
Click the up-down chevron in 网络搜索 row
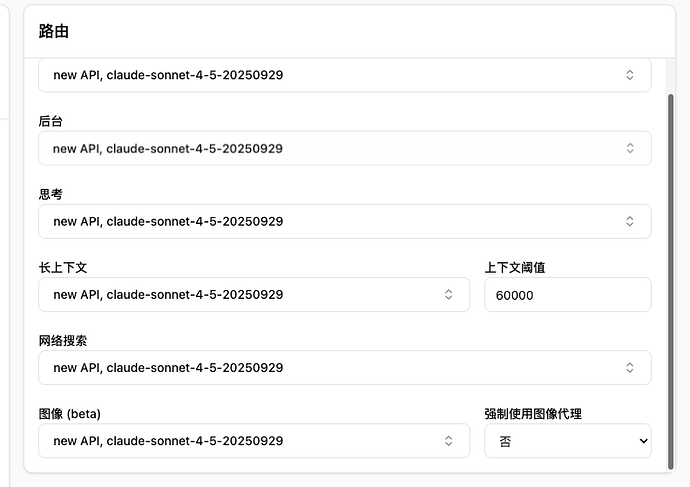pos(630,367)
